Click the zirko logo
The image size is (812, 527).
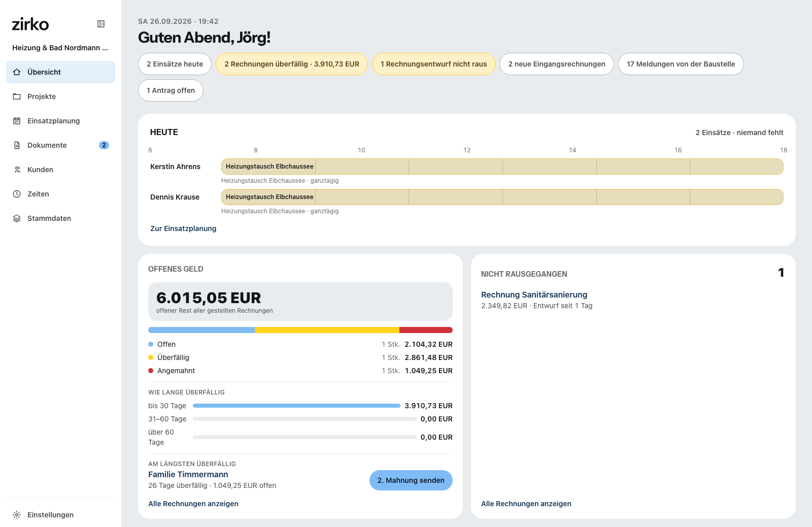coord(30,24)
